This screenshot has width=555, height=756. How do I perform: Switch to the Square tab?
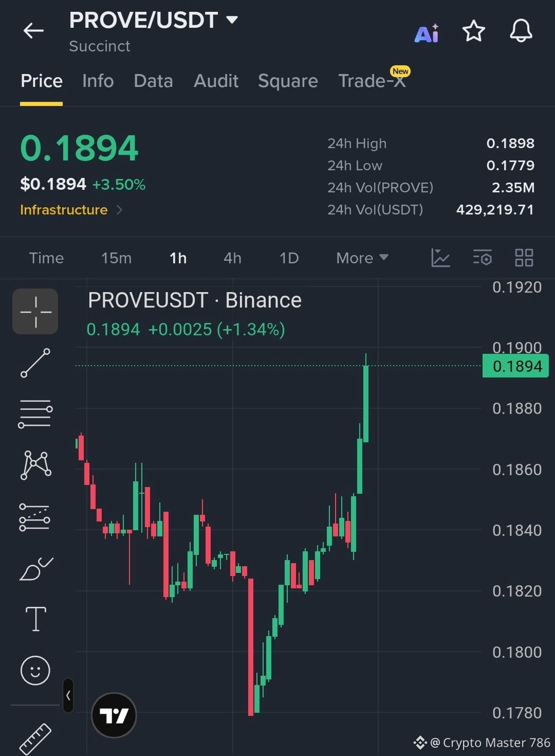point(288,81)
